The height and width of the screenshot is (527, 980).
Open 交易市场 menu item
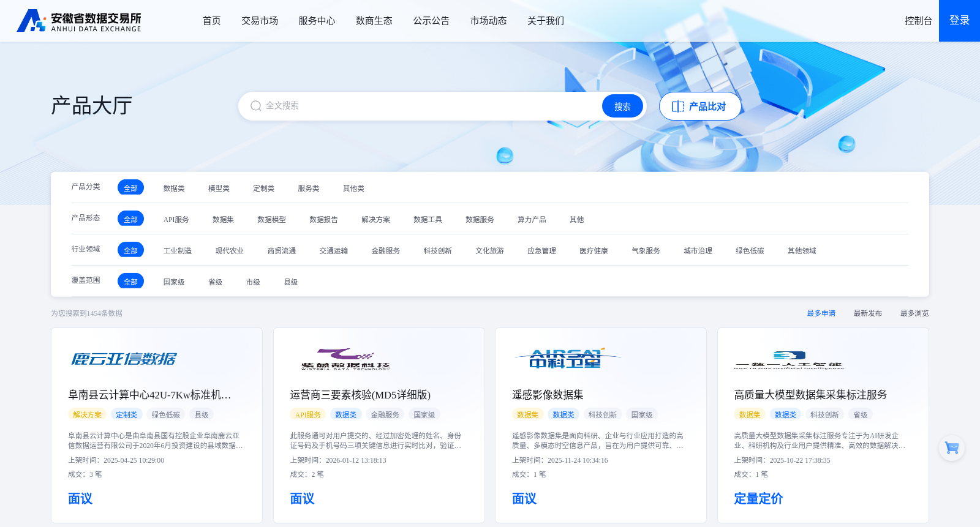[x=260, y=21]
